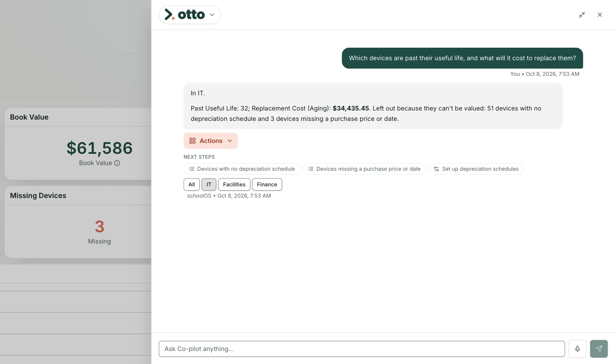Open the otto assistant selector dropdown
This screenshot has height=364, width=615.
point(190,15)
